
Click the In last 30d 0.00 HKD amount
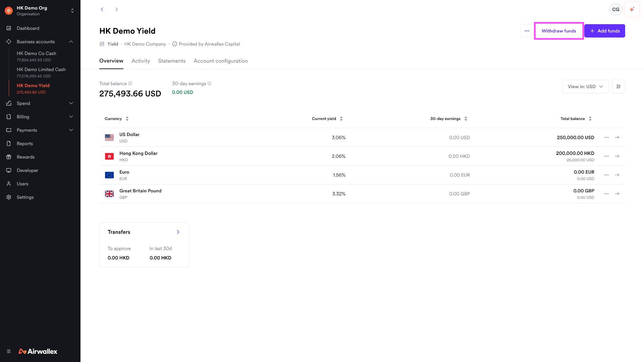(x=160, y=258)
